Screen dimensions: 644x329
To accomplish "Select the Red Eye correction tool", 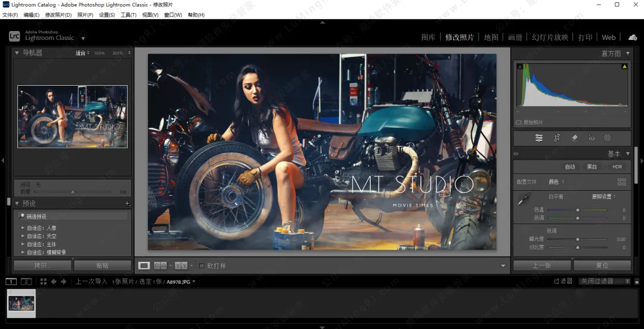I will (x=591, y=138).
